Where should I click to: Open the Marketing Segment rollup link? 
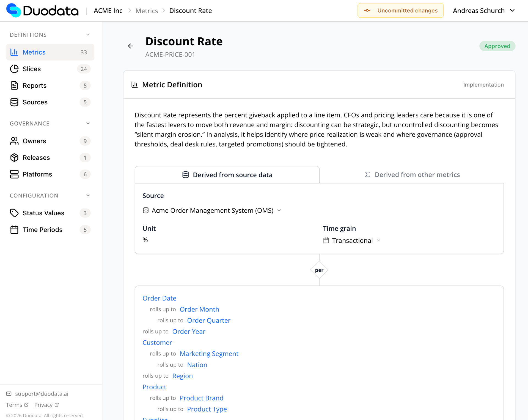(209, 354)
